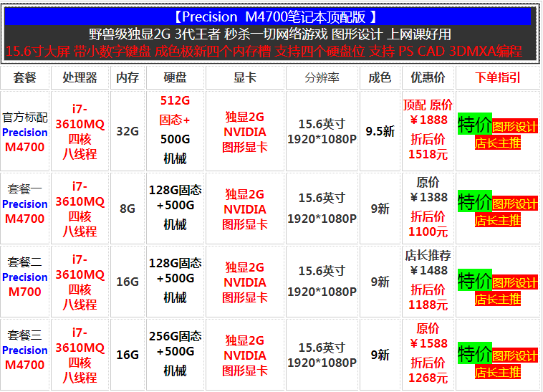This screenshot has width=543, height=392.
Task: Click the 1920*1080P resolution cell in 官方标配 row
Action: click(322, 132)
